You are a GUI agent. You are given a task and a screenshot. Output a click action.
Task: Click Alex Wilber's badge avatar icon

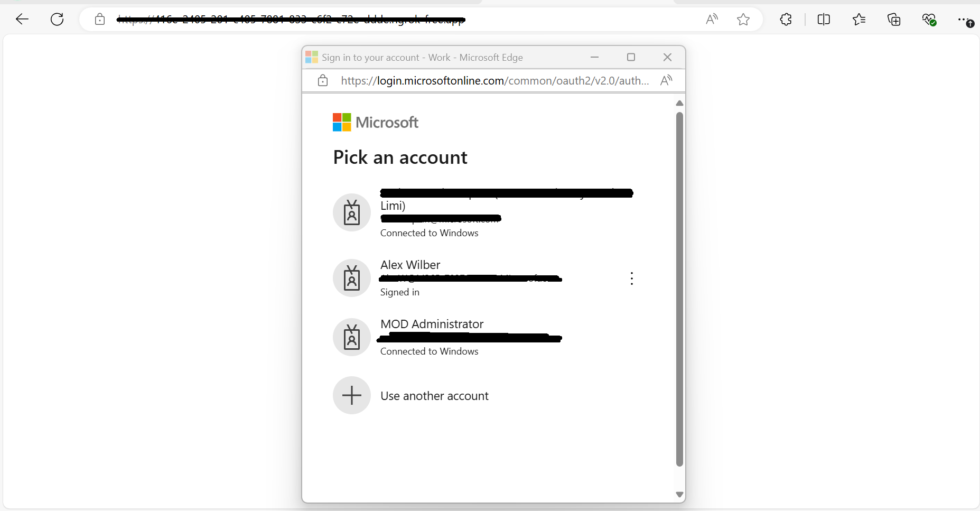click(x=352, y=278)
